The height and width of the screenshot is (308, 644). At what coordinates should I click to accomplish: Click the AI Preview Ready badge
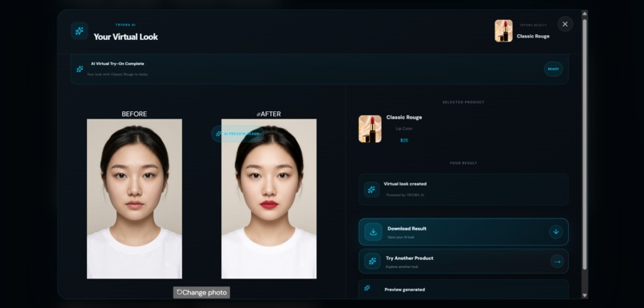pyautogui.click(x=237, y=134)
